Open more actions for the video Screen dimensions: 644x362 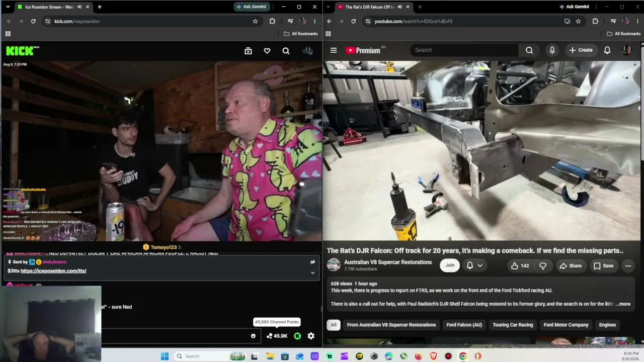pos(628,265)
